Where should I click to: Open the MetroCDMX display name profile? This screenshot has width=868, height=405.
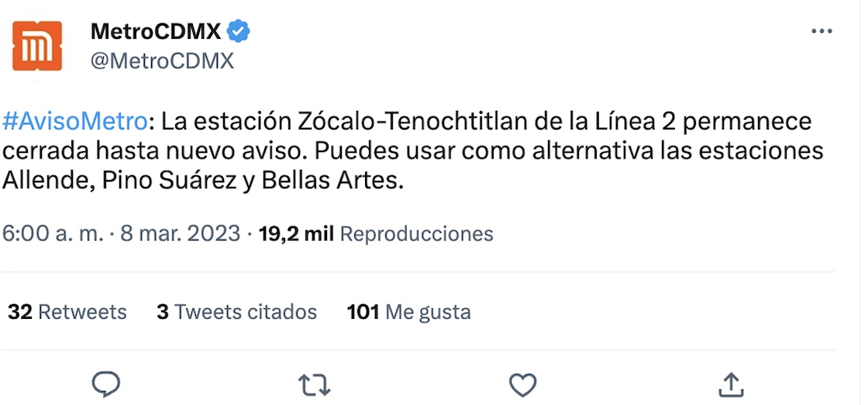click(x=156, y=31)
